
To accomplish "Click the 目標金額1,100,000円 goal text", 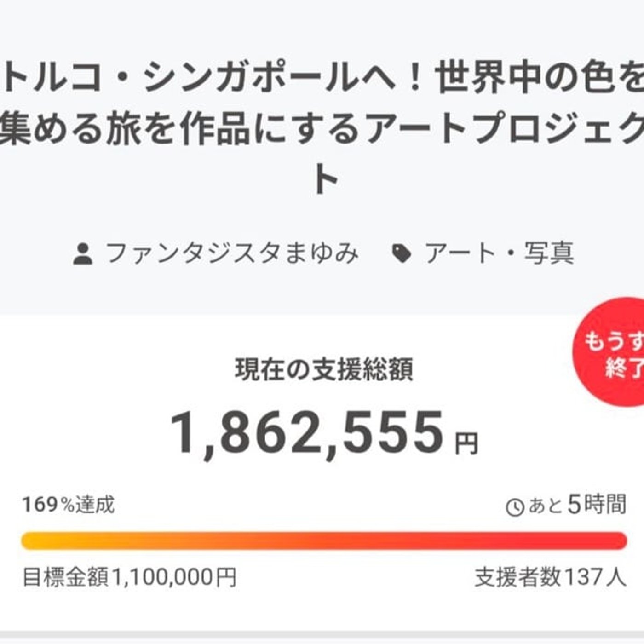I will 130,577.
